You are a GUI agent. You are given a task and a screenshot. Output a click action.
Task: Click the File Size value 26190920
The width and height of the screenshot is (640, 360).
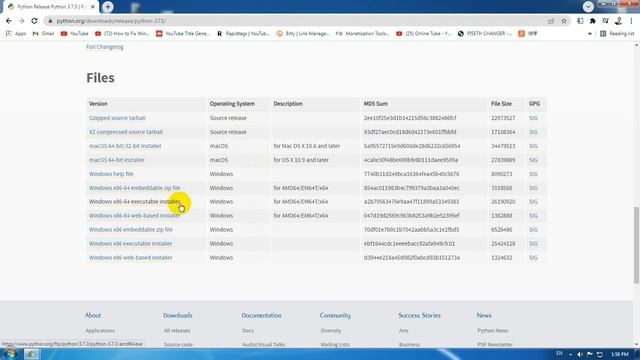point(503,202)
